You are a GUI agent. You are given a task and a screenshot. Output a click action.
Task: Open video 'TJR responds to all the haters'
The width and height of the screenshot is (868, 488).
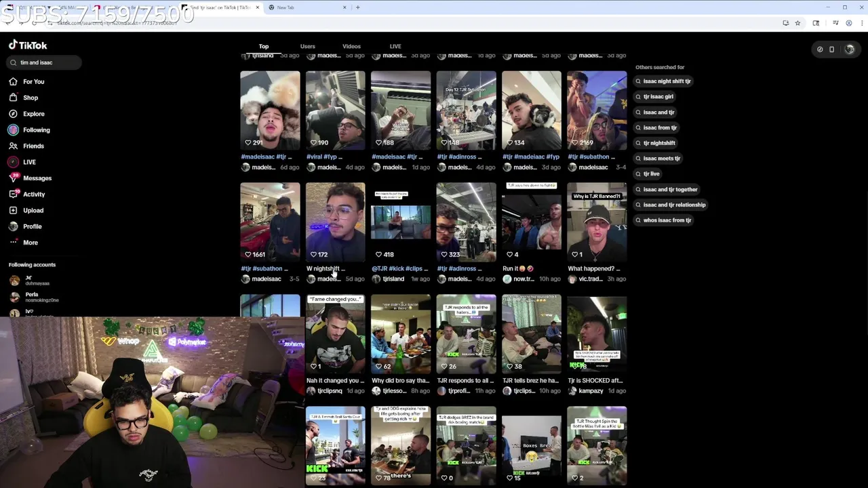[x=466, y=333]
